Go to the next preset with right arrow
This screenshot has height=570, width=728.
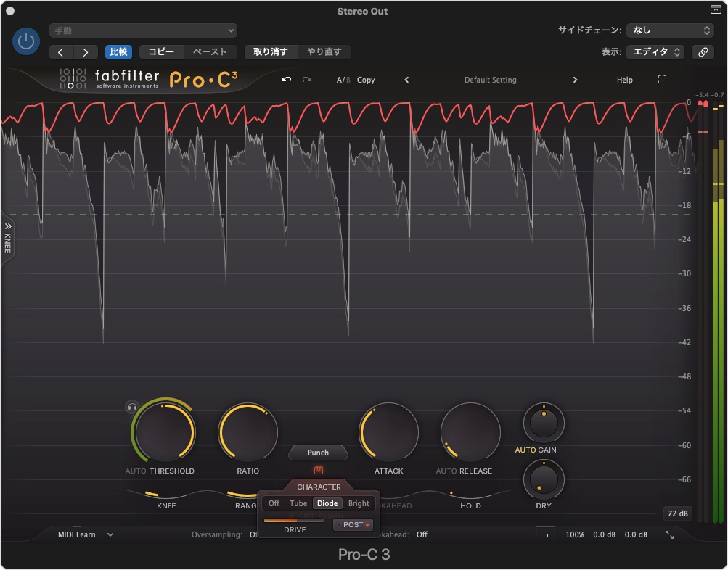click(575, 80)
